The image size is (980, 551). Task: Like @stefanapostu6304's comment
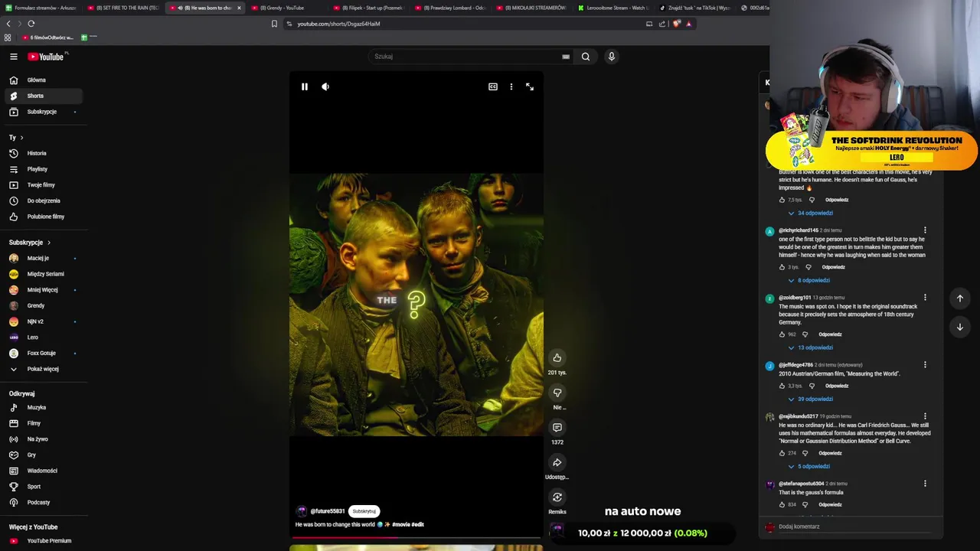click(x=782, y=504)
